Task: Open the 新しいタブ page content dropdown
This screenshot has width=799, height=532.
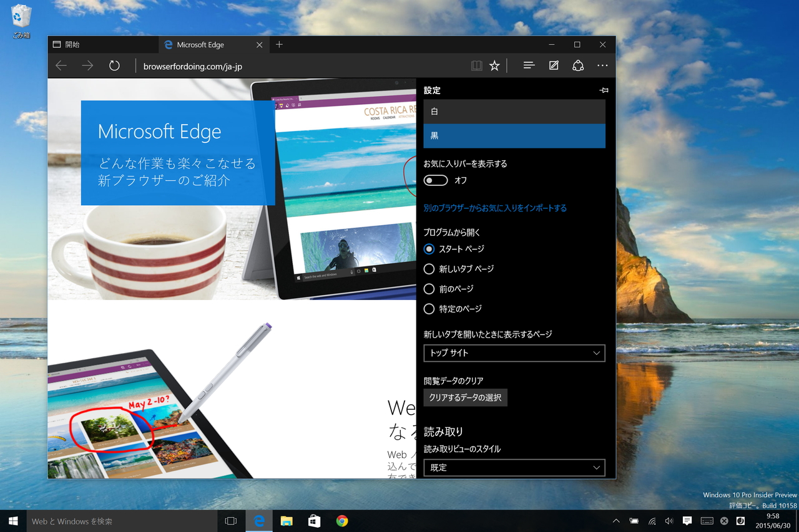Action: pyautogui.click(x=514, y=353)
